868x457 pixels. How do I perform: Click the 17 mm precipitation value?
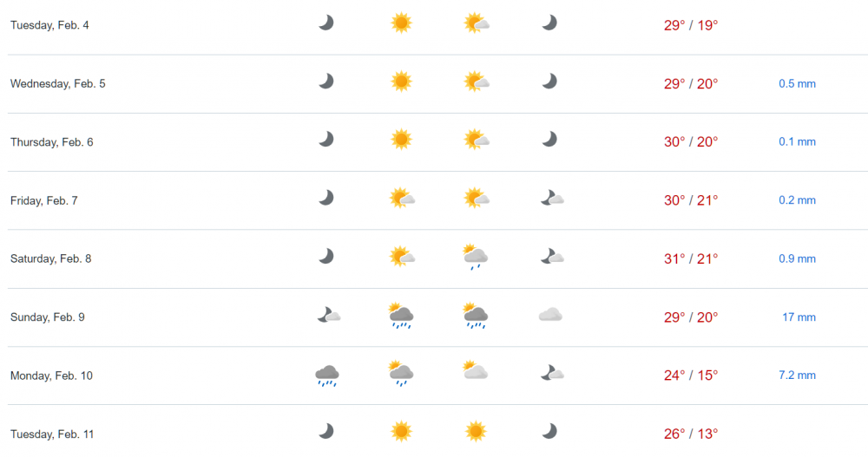pyautogui.click(x=799, y=317)
